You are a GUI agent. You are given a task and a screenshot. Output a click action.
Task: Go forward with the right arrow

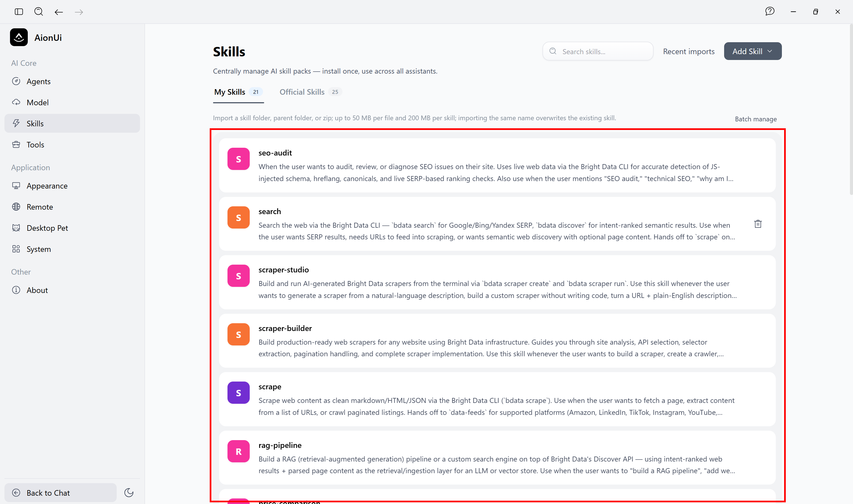pyautogui.click(x=79, y=12)
